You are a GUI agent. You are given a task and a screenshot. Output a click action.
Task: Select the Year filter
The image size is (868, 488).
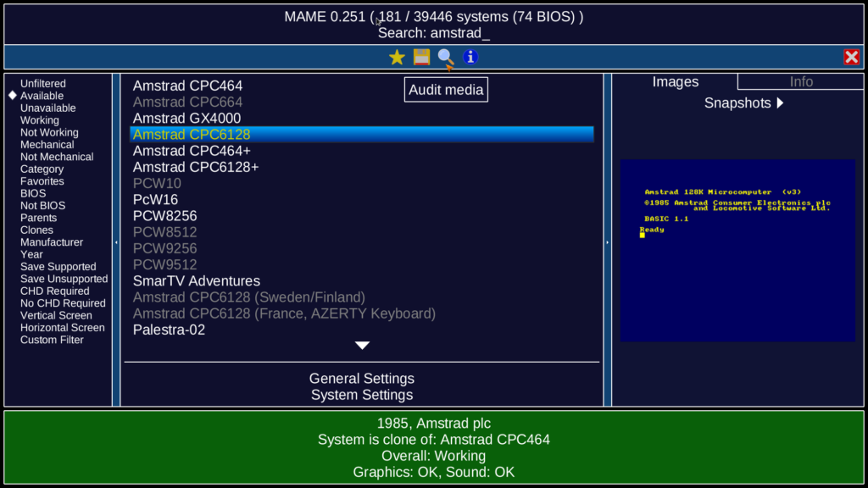pyautogui.click(x=31, y=254)
